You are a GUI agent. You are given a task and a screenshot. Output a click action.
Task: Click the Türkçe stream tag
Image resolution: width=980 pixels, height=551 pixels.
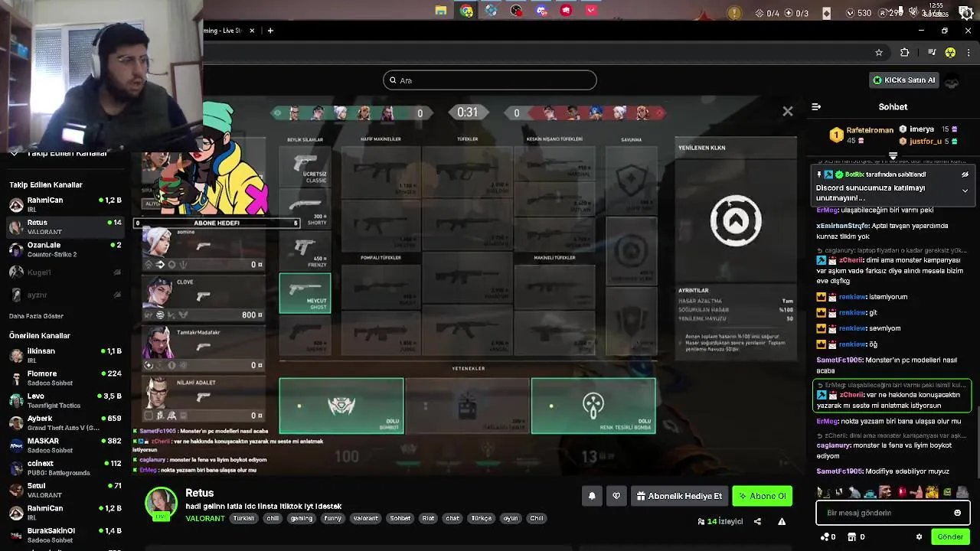coord(482,518)
